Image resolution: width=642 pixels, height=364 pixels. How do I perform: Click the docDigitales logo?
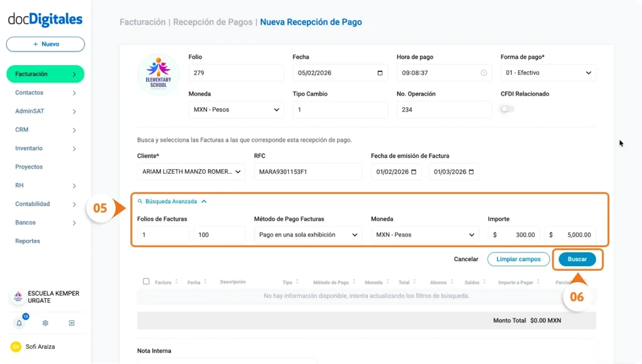point(45,19)
